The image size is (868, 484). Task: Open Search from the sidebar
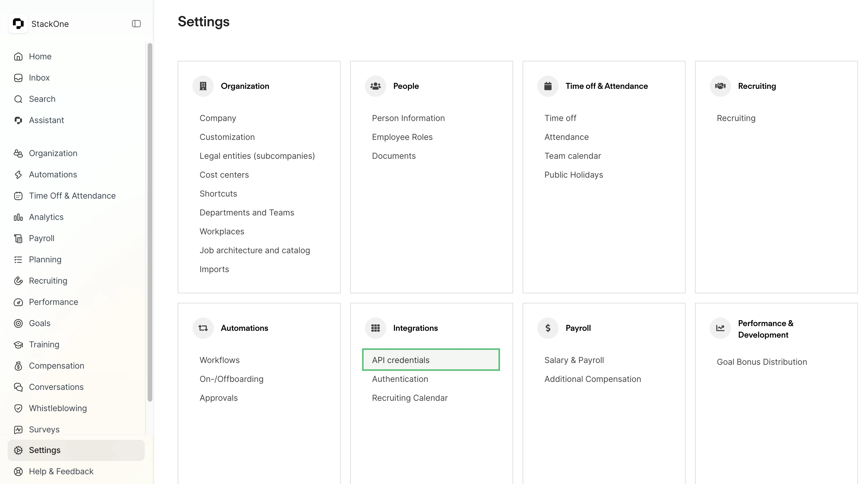42,99
